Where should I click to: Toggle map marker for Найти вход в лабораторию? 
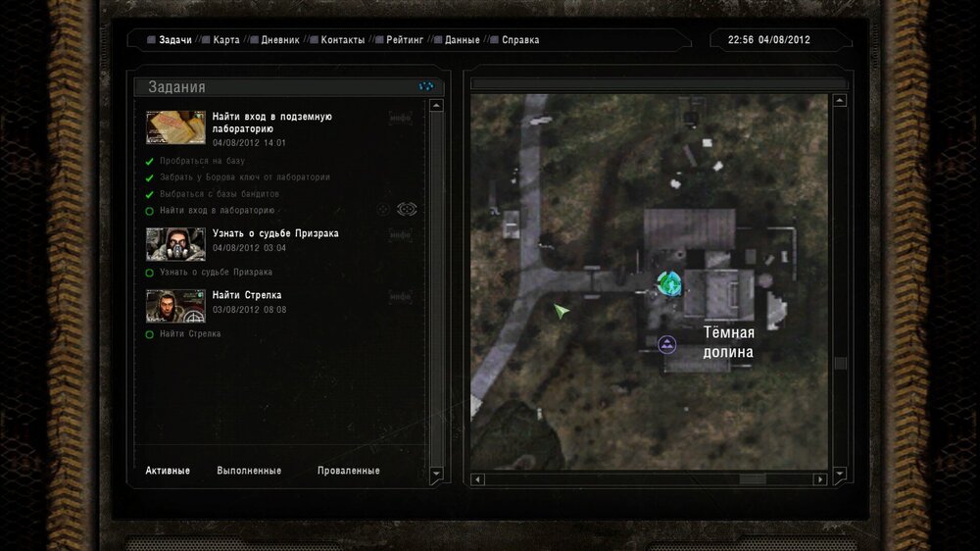coord(407,209)
